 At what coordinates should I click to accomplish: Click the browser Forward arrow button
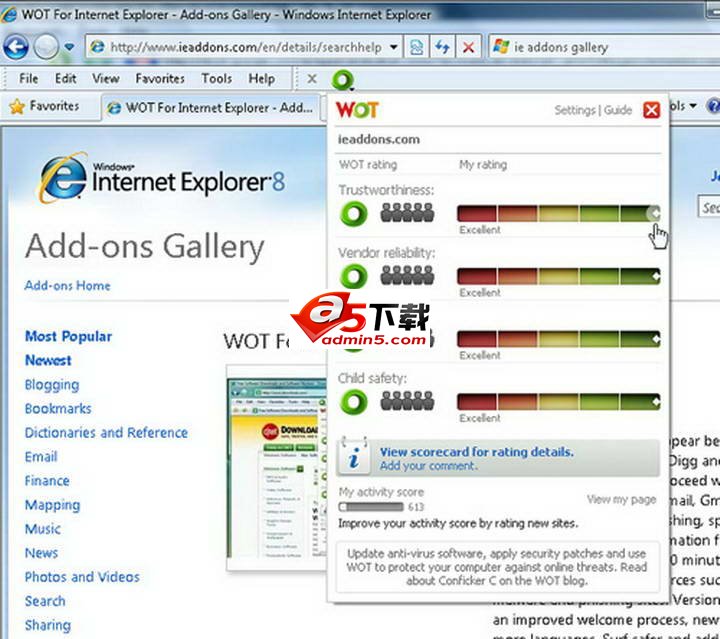(x=46, y=47)
